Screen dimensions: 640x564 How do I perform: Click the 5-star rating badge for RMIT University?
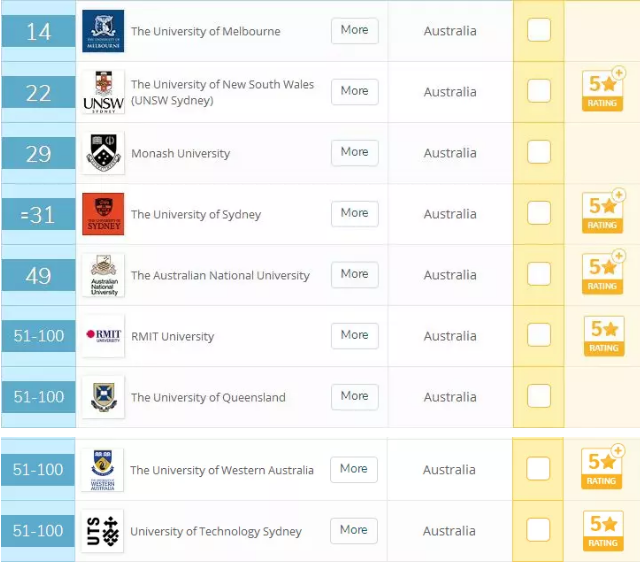tap(603, 335)
